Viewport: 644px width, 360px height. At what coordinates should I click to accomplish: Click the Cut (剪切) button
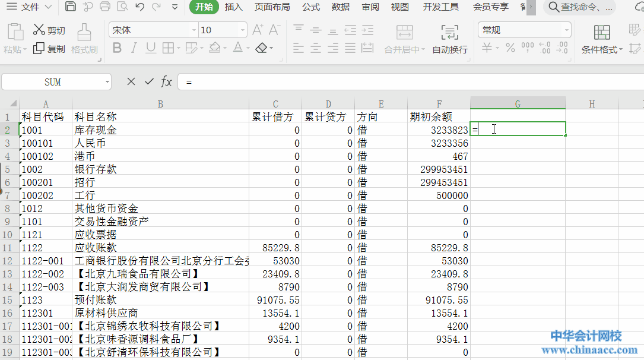point(49,30)
